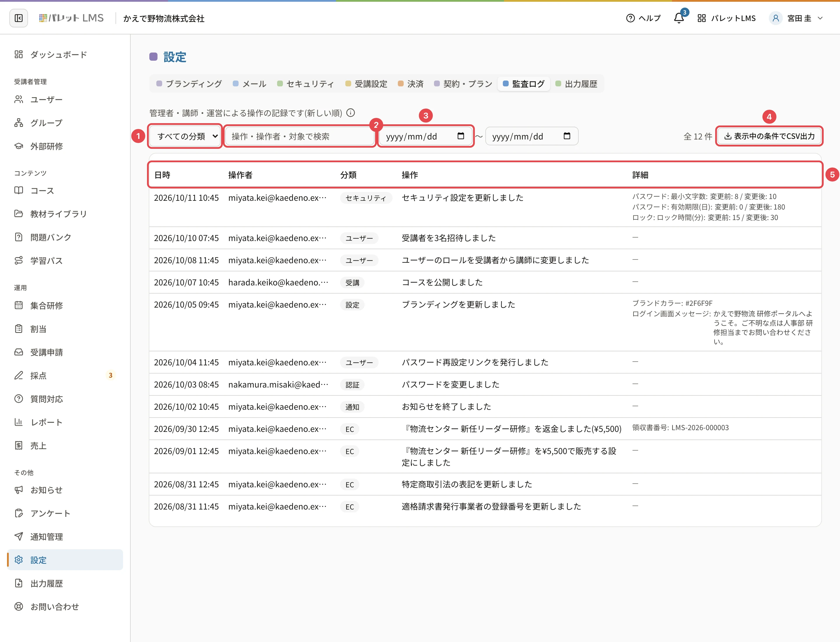Viewport: 840px width, 642px height.
Task: Click the 領収書番号: LMS-2026-000003 detail text
Action: point(680,428)
